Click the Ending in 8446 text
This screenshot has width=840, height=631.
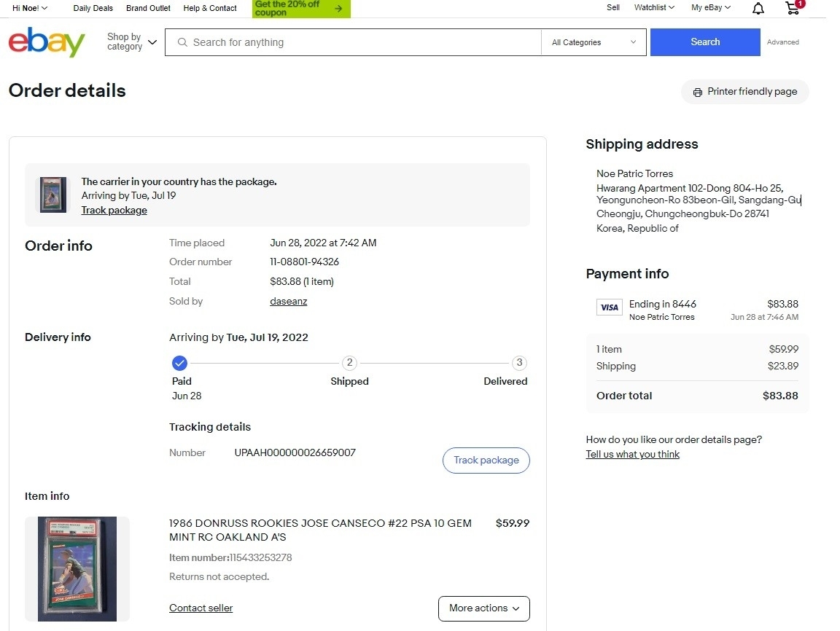pos(663,304)
